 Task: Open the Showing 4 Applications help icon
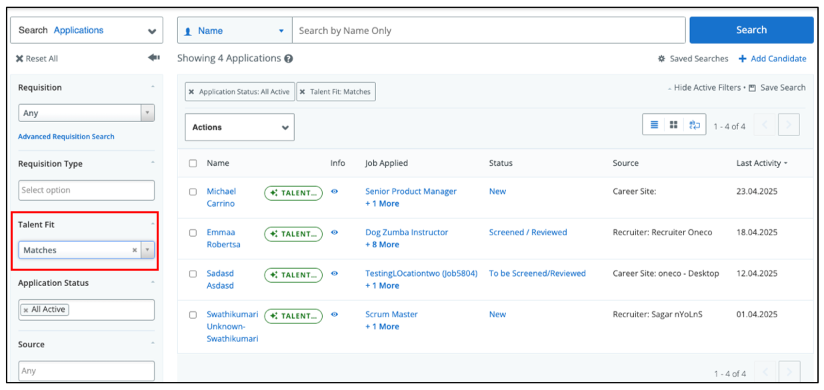pos(289,59)
